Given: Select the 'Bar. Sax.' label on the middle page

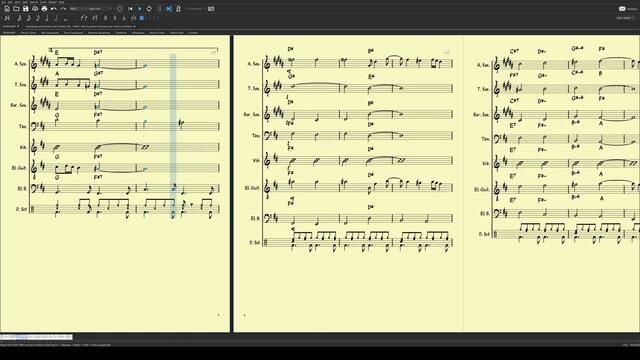Looking at the screenshot, I should click(x=251, y=115).
